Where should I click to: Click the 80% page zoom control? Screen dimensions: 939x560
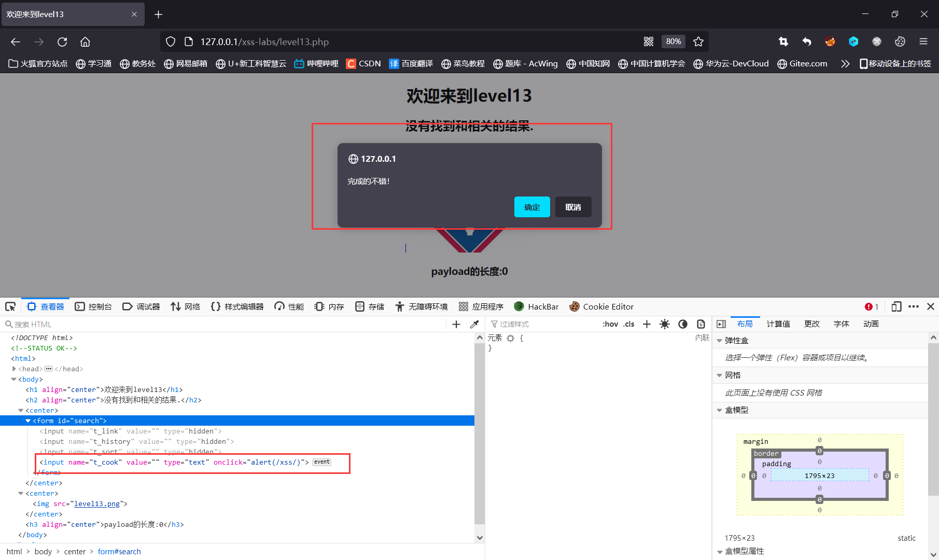(673, 41)
